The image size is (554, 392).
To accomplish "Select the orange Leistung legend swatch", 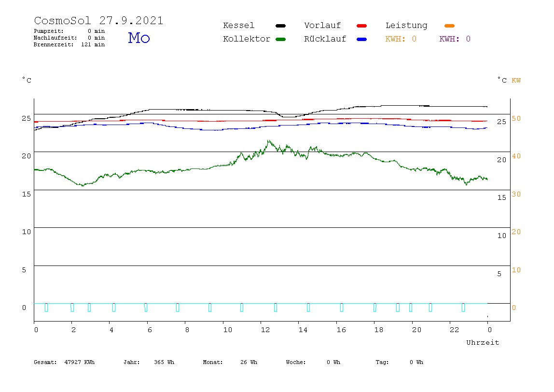I will pos(449,26).
